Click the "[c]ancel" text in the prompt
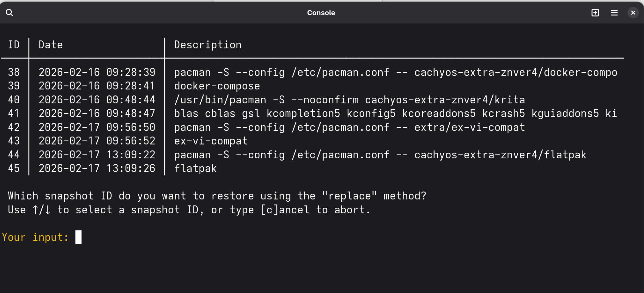This screenshot has height=293, width=644. pos(285,210)
